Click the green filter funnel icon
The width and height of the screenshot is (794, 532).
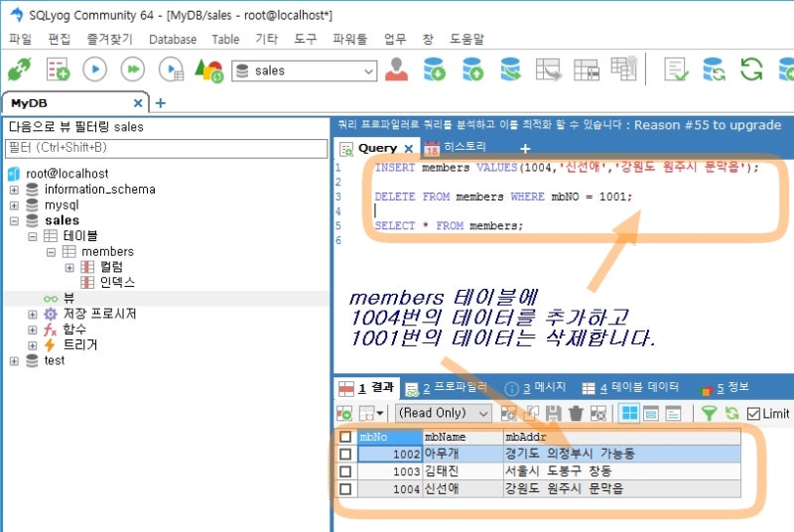(x=709, y=414)
